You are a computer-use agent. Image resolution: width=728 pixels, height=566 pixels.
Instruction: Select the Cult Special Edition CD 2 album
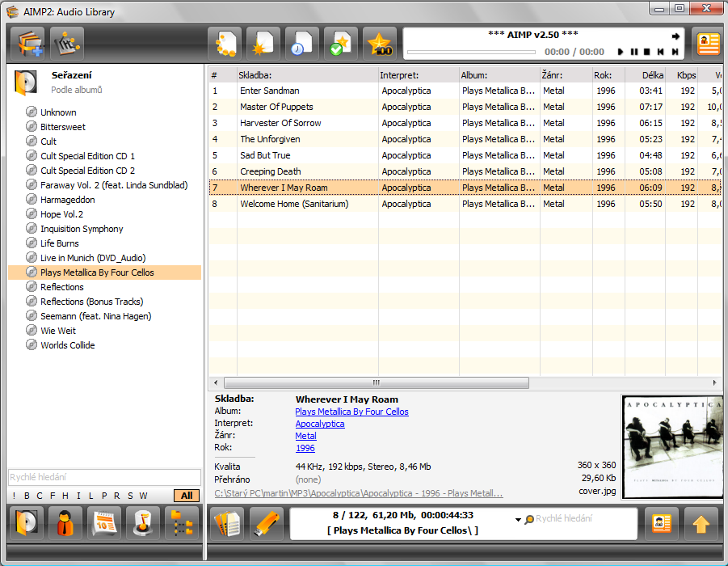[87, 171]
